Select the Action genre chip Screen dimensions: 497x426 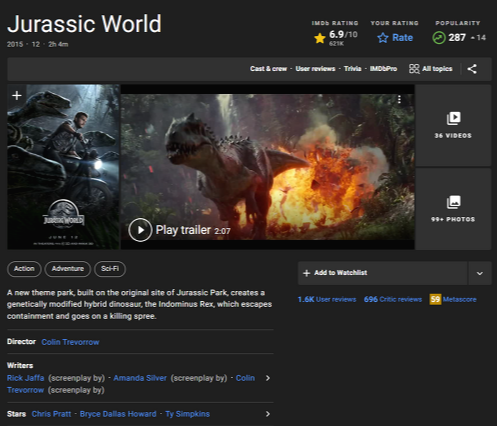pyautogui.click(x=24, y=269)
